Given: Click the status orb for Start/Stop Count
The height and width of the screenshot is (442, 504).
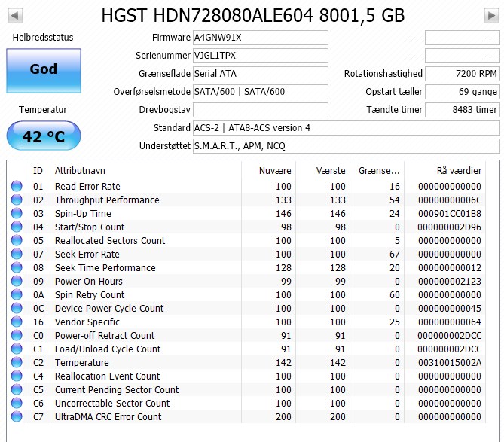Looking at the screenshot, I should click(x=17, y=227).
